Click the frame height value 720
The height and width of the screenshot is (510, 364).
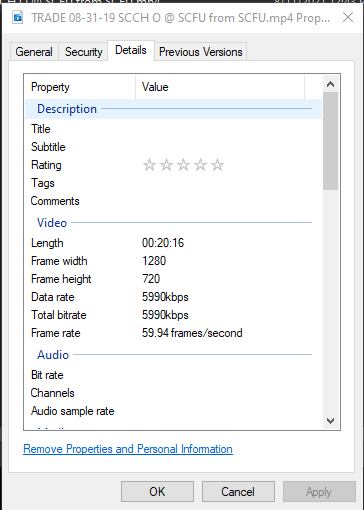151,279
